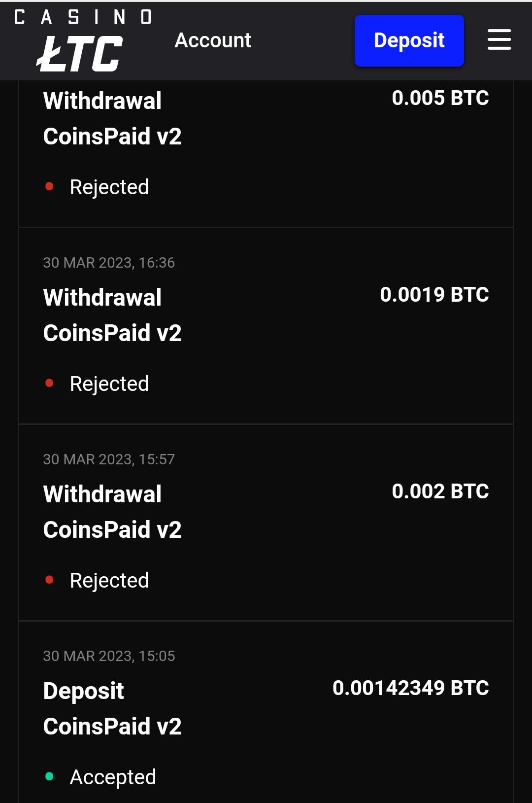Click the Casino LTC logo

[82, 40]
